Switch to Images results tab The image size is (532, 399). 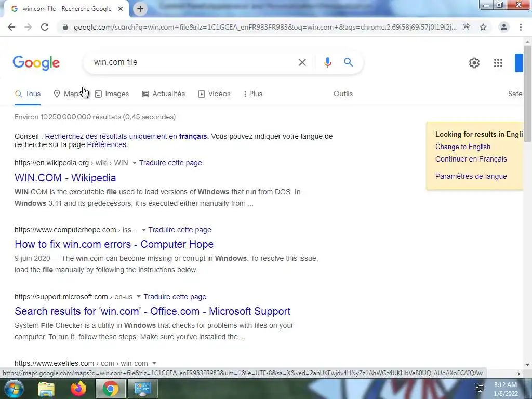[112, 94]
